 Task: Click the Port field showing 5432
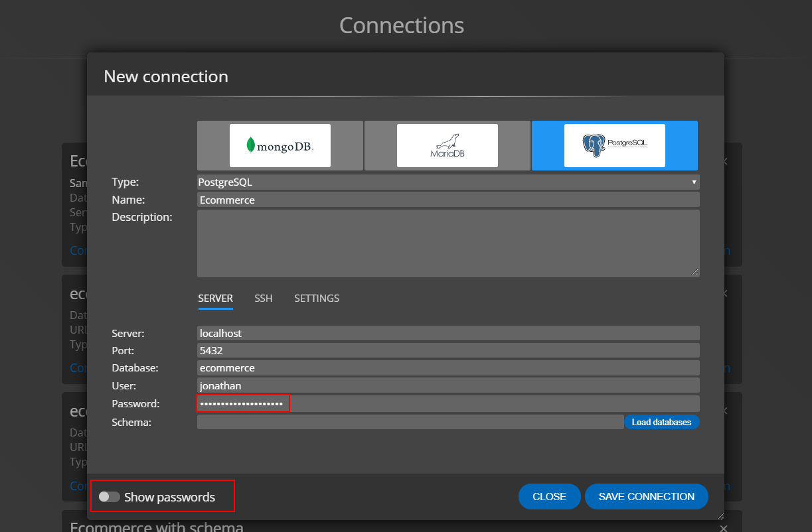click(x=448, y=350)
